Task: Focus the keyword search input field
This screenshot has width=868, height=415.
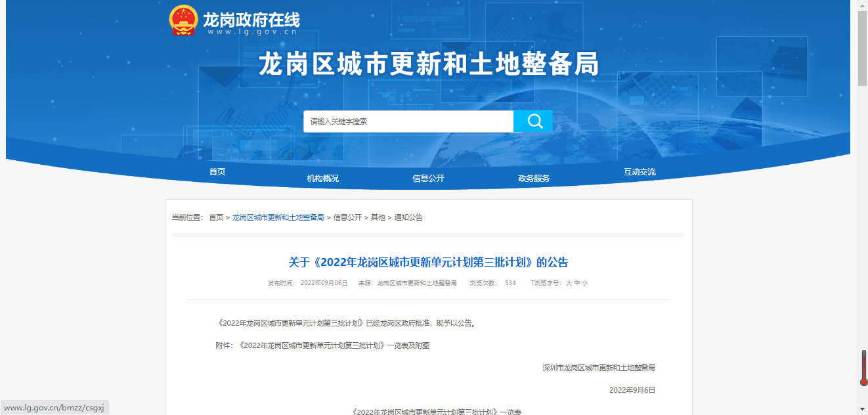Action: point(408,121)
